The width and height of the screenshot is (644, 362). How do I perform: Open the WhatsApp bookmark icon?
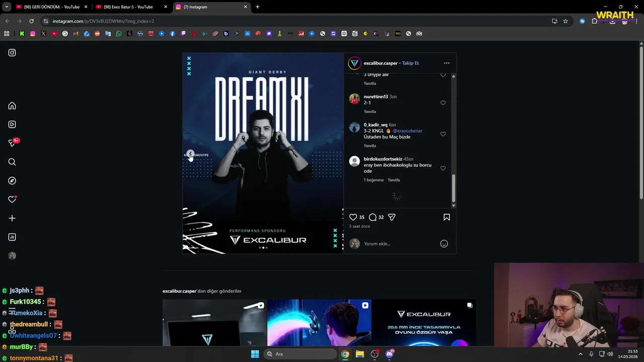coord(119,34)
